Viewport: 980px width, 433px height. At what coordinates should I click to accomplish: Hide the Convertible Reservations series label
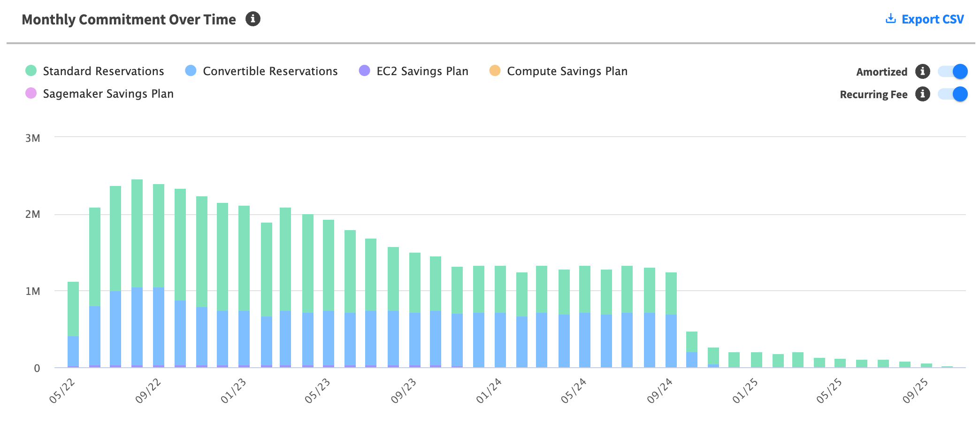click(270, 71)
